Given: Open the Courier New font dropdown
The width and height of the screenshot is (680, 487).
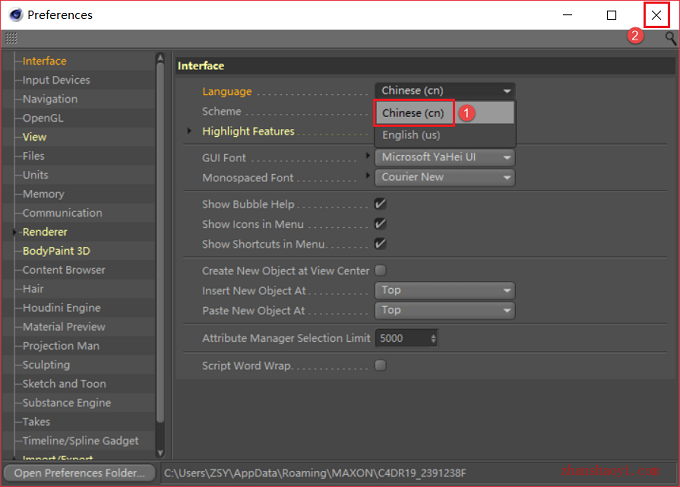Looking at the screenshot, I should [445, 177].
